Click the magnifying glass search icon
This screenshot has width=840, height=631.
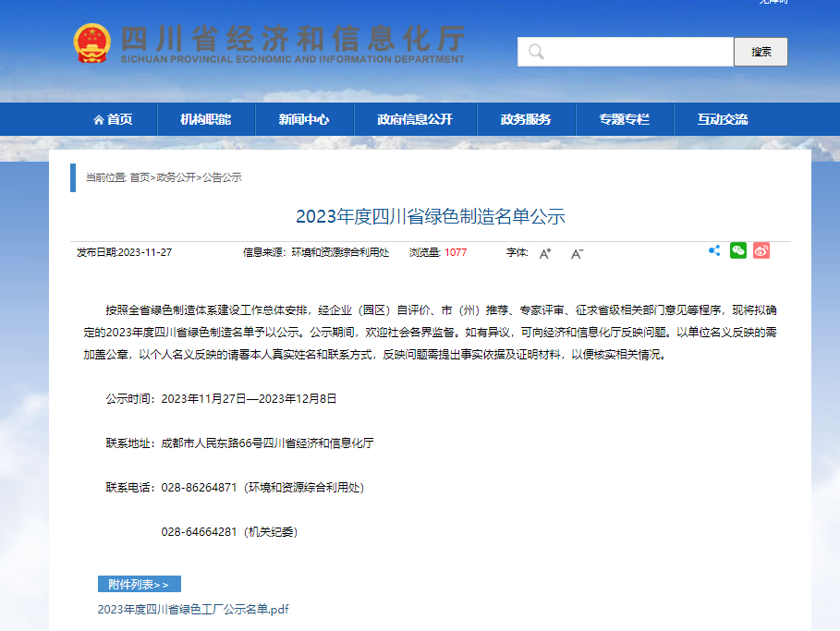[x=536, y=52]
